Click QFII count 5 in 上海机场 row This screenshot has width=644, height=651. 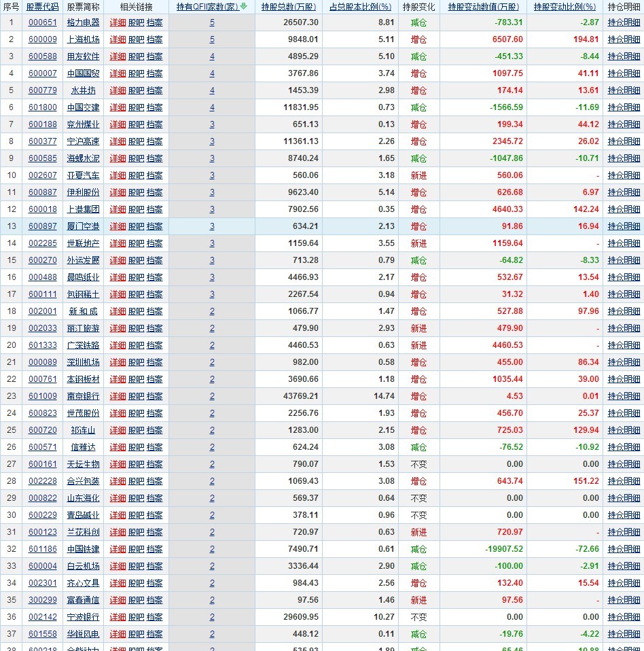coord(212,39)
